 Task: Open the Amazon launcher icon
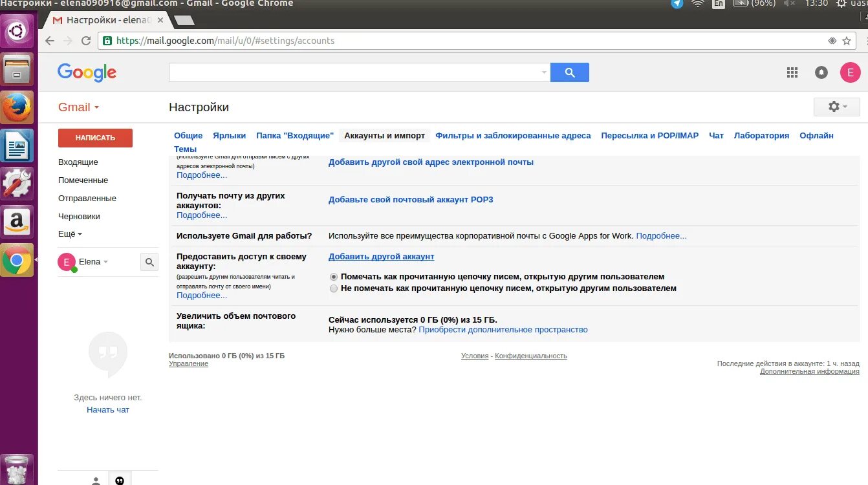[17, 222]
